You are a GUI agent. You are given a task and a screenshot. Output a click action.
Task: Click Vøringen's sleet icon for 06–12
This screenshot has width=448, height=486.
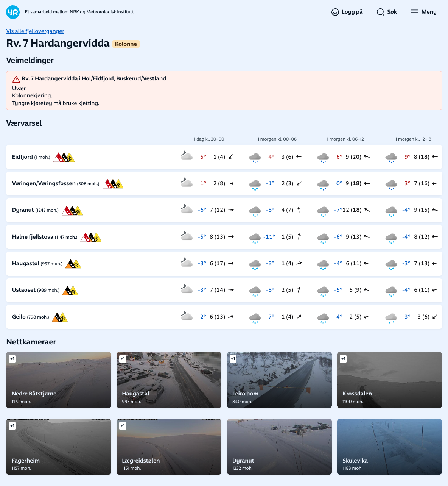[x=323, y=184]
